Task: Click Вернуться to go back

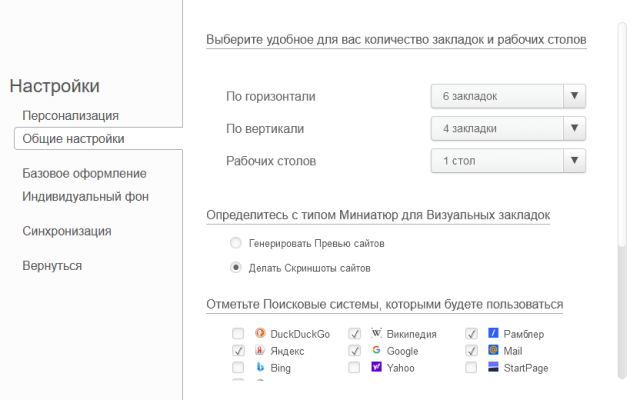Action: [52, 266]
